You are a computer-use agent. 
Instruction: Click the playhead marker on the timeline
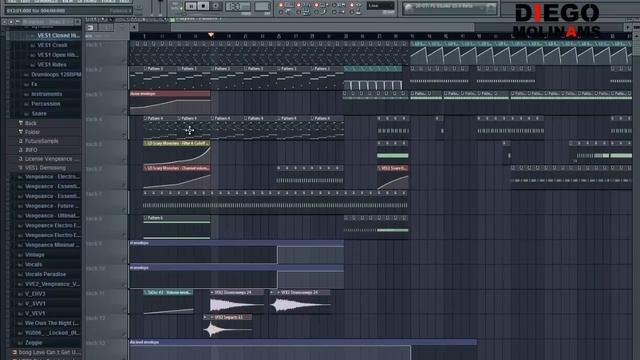(x=211, y=36)
